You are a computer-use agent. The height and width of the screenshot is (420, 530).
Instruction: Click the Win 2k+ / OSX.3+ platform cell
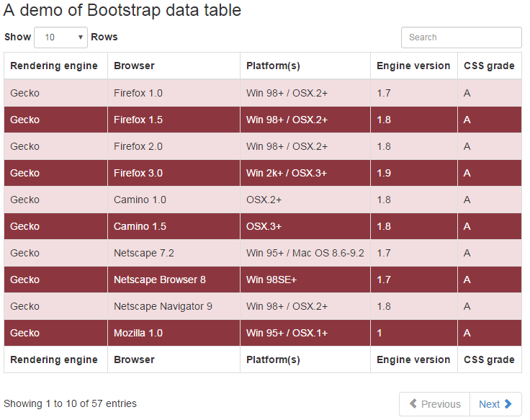(x=305, y=173)
